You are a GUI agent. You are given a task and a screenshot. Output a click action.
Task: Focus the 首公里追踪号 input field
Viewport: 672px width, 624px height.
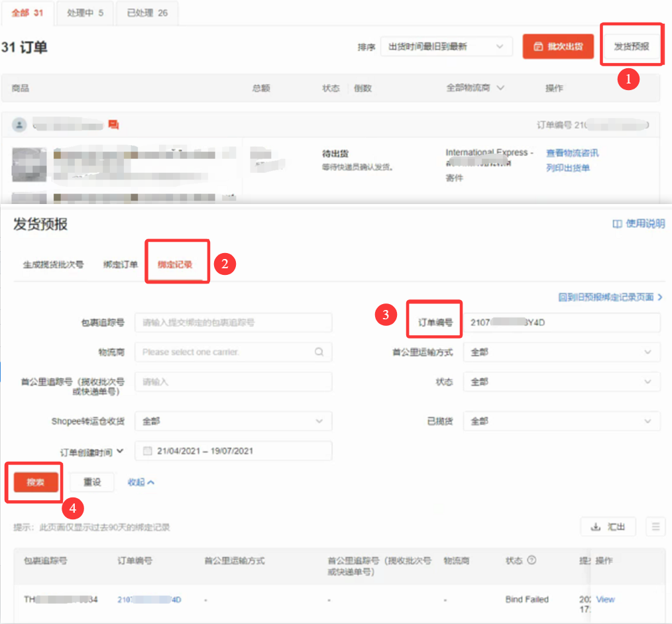point(233,382)
